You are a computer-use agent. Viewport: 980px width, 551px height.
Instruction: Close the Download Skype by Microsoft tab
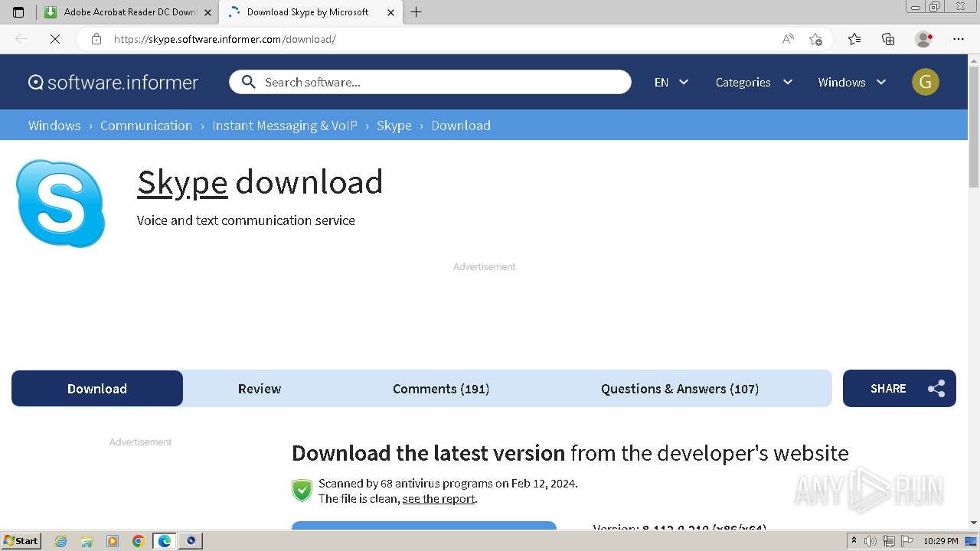pyautogui.click(x=390, y=12)
